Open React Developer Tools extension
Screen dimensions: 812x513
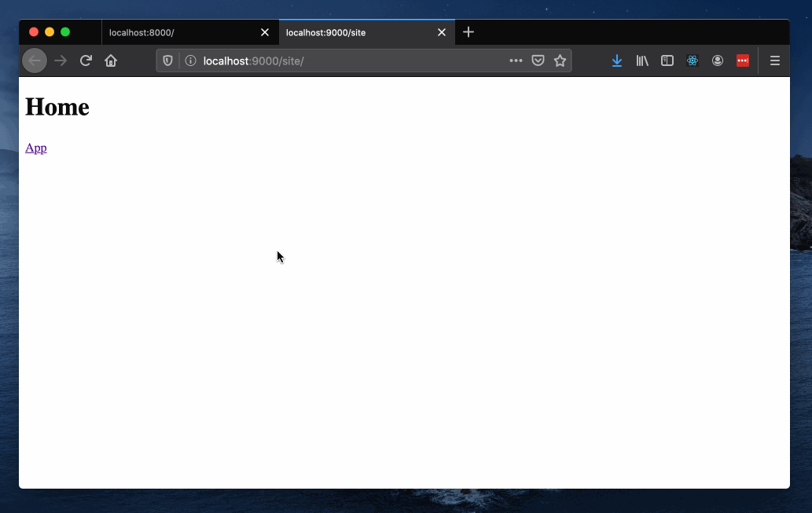693,60
